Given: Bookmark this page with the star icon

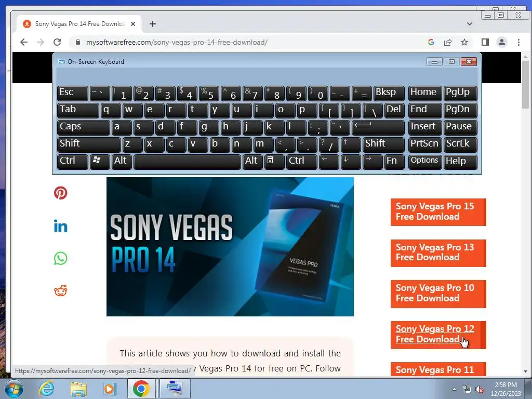Looking at the screenshot, I should 464,42.
